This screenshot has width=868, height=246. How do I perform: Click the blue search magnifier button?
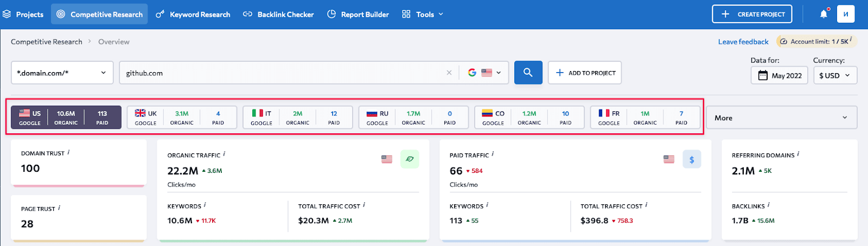[x=528, y=73]
